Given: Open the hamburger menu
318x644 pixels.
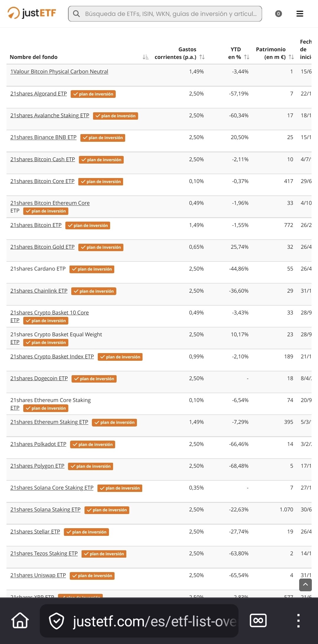Looking at the screenshot, I should [x=300, y=14].
